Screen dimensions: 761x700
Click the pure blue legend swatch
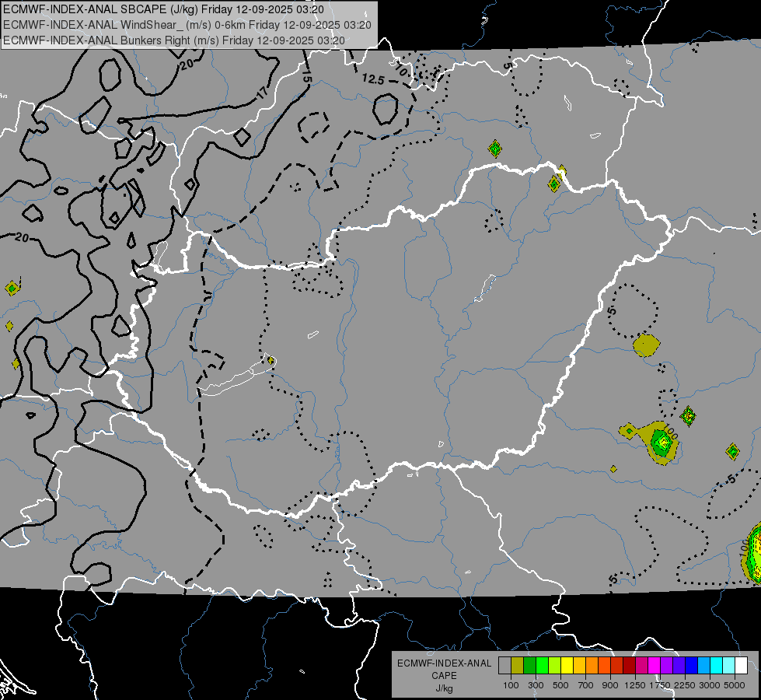(x=692, y=665)
